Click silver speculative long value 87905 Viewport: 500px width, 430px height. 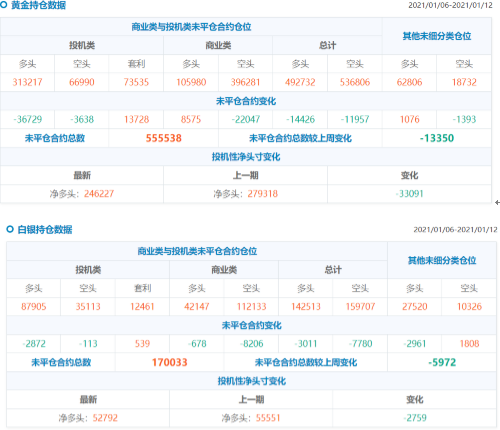pos(34,306)
